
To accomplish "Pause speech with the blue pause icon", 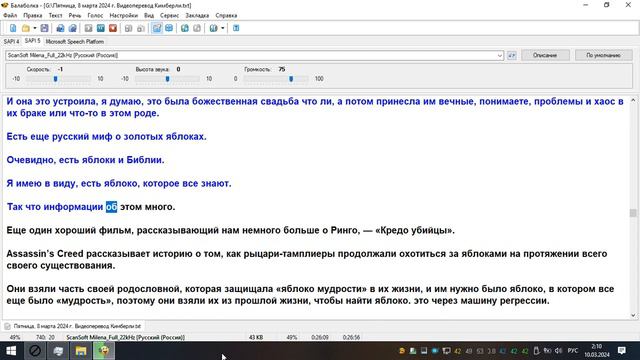I will [100, 28].
